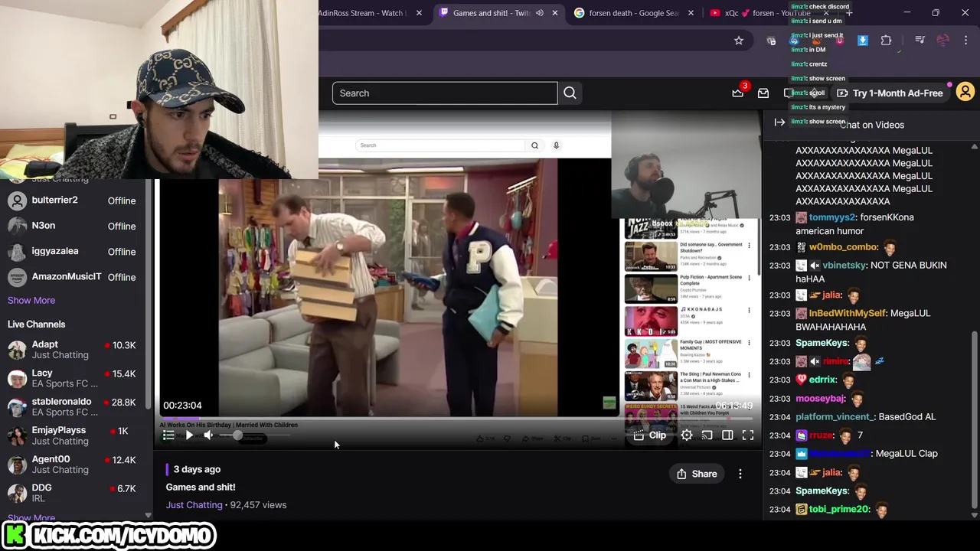
Task: Click the Twitch search magnifier button
Action: point(570,93)
